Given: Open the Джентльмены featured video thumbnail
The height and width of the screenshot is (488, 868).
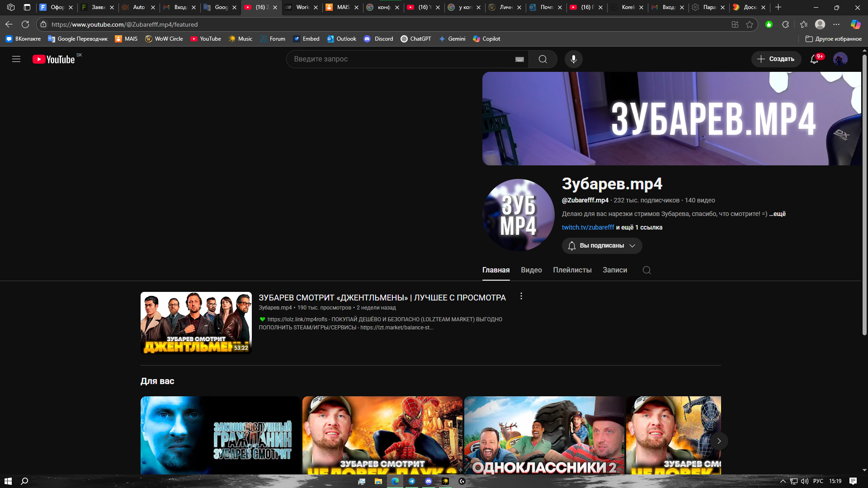Looking at the screenshot, I should tap(196, 323).
